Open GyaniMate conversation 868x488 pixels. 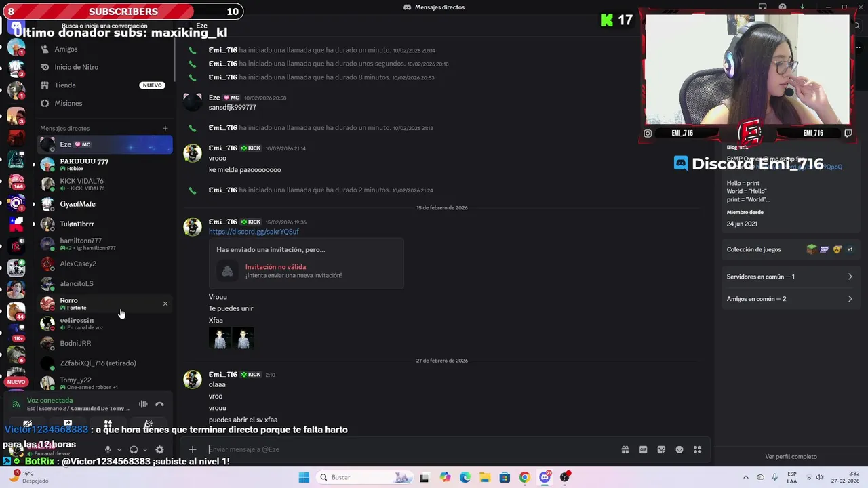point(104,204)
